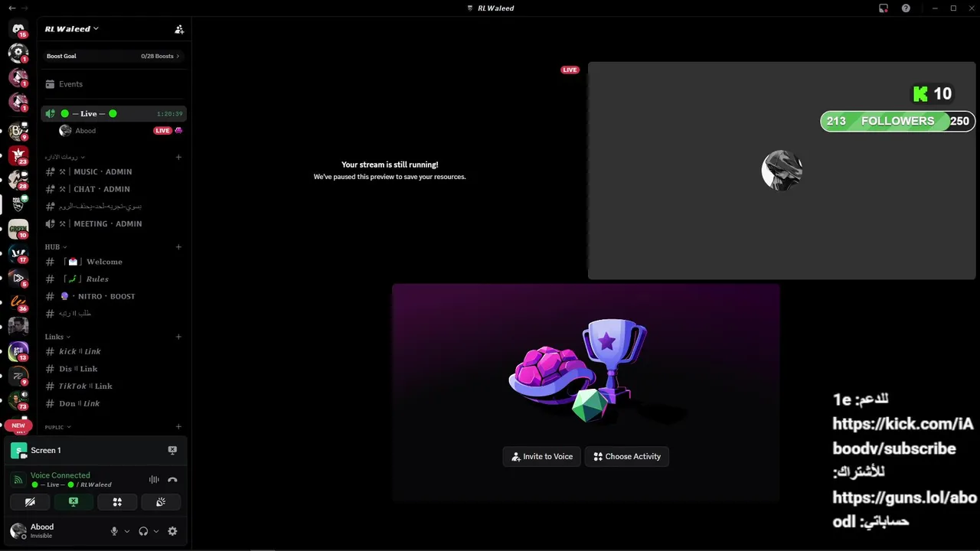The width and height of the screenshot is (980, 551).
Task: Add channel to the Links category
Action: click(x=178, y=337)
